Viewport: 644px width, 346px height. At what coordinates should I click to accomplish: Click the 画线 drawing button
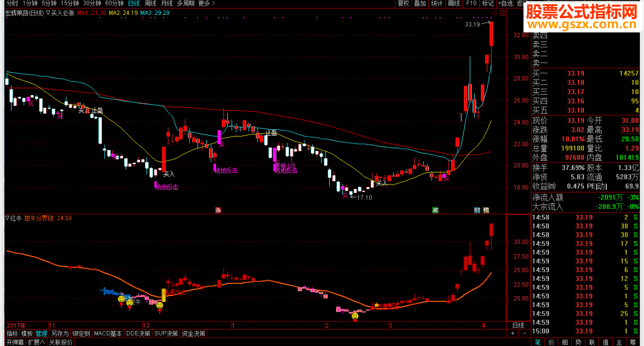(454, 3)
